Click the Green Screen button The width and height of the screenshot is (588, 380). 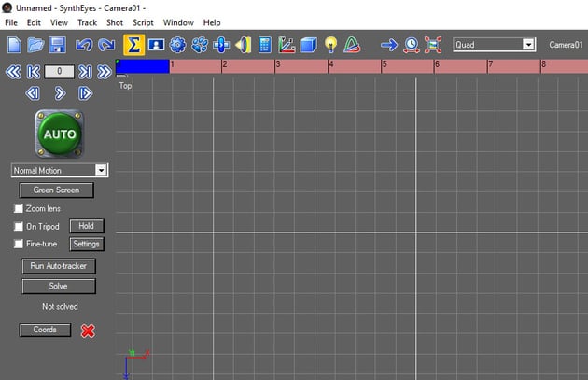pos(56,190)
